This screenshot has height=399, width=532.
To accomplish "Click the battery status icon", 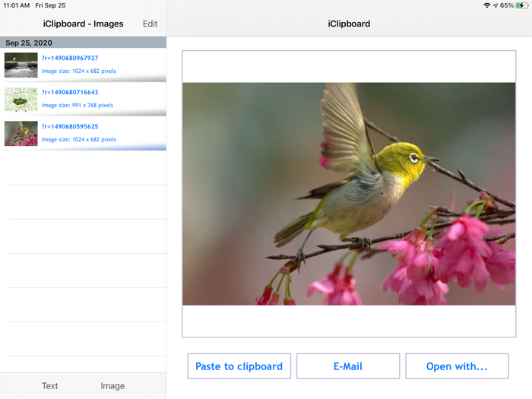I will pos(522,5).
